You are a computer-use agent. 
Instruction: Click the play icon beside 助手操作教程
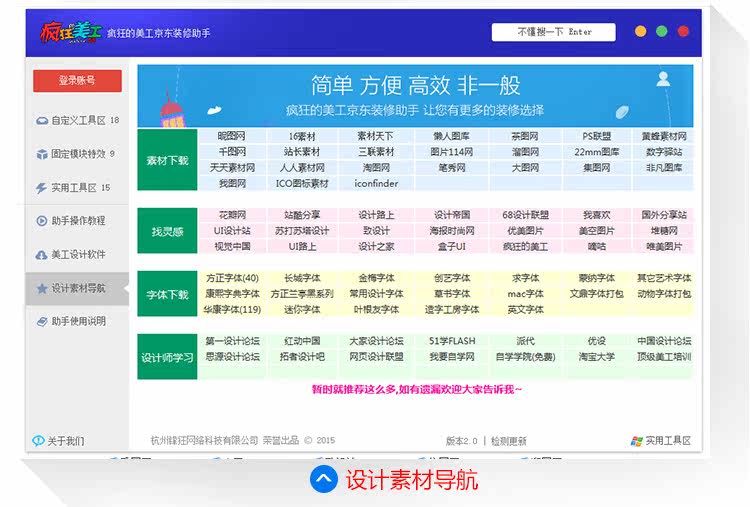[x=42, y=221]
